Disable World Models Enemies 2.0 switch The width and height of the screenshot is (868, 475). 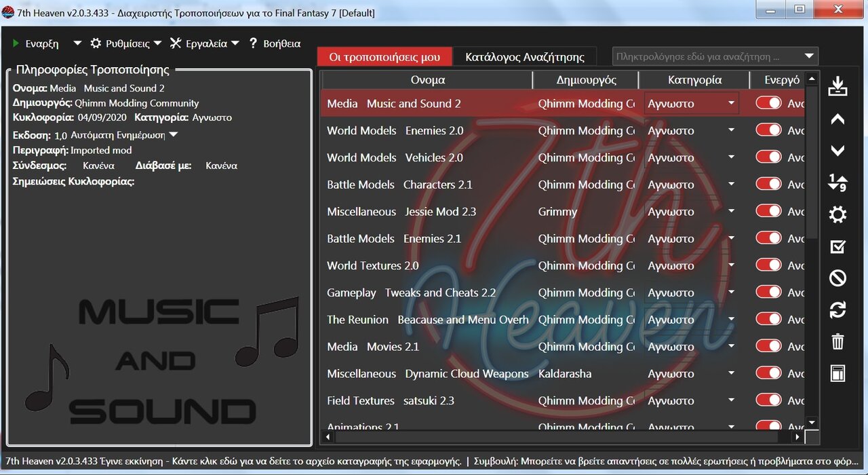[x=768, y=130]
